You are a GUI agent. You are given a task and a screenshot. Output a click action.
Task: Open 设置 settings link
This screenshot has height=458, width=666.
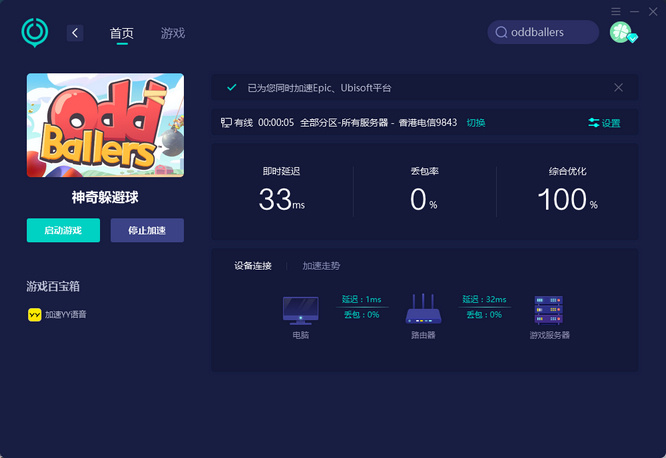pyautogui.click(x=611, y=123)
